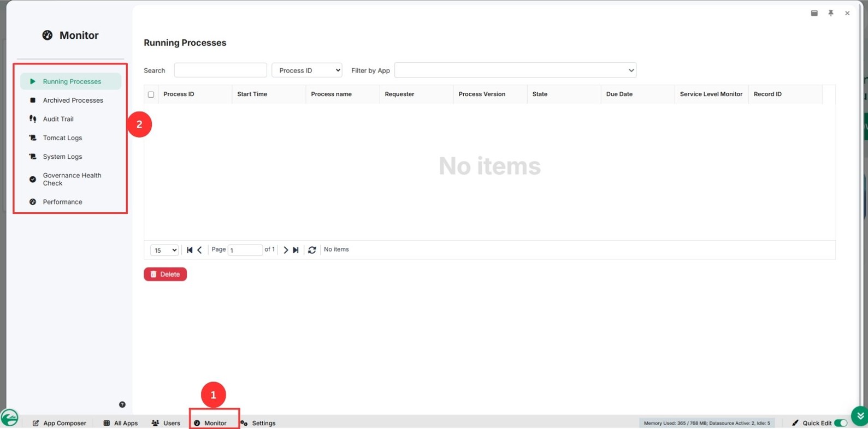The image size is (868, 429).
Task: Click the previous page chevron
Action: [200, 250]
